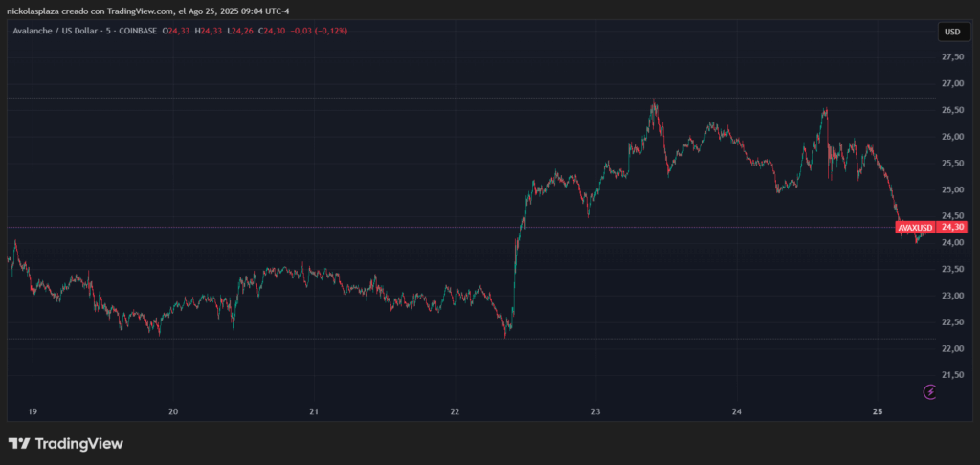Click the red AVAXUSD symbol tag
The width and height of the screenshot is (980, 465).
coord(914,228)
